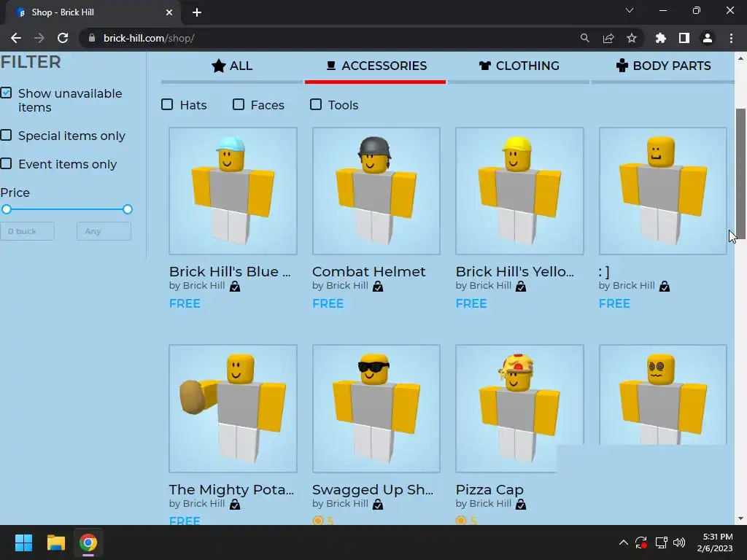The height and width of the screenshot is (560, 747).
Task: Close the Shop - Brick Hill tab
Action: [x=169, y=12]
